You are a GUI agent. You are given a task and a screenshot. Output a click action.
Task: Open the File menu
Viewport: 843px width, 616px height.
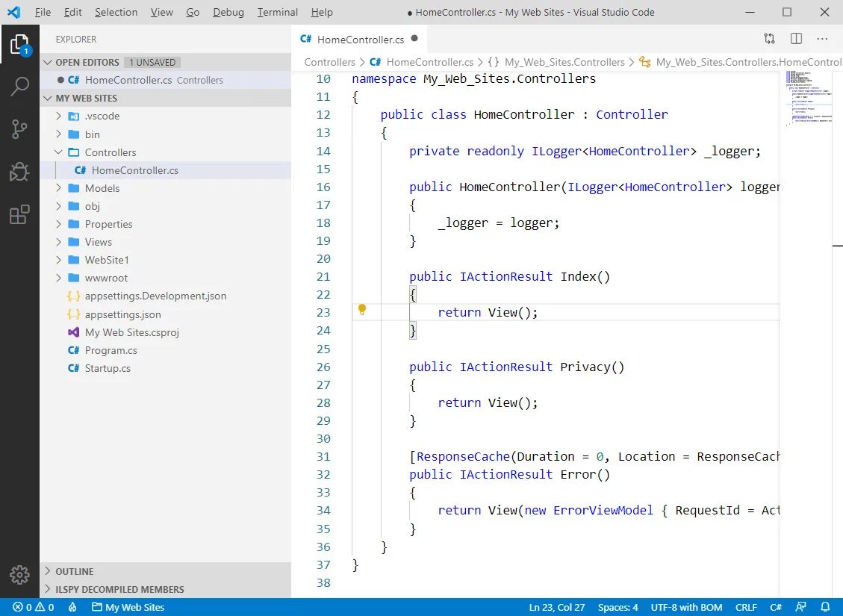[43, 12]
